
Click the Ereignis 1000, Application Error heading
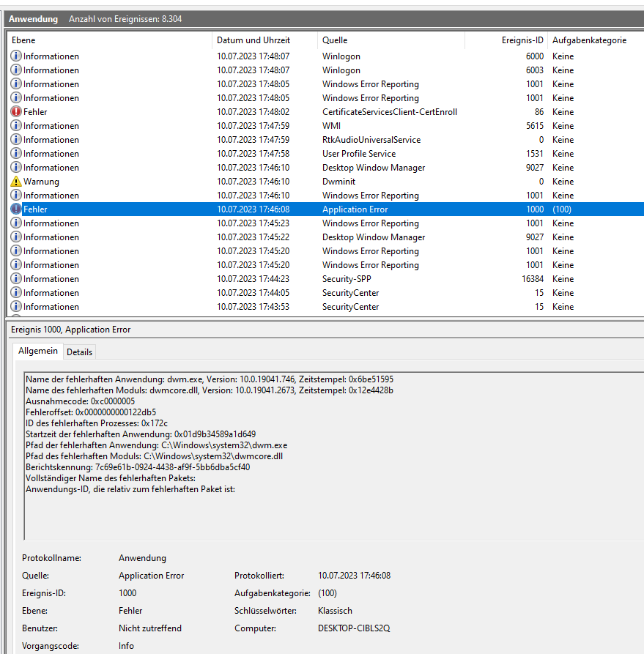pyautogui.click(x=70, y=330)
